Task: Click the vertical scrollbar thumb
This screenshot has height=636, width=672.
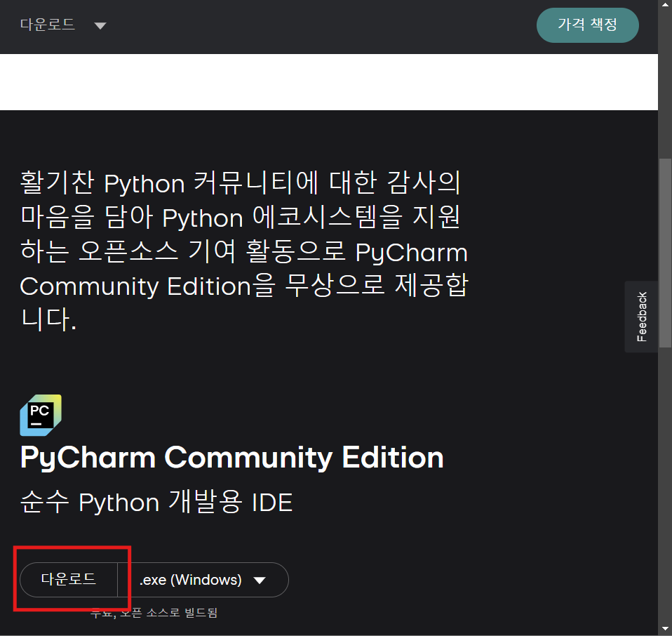Action: (665, 253)
